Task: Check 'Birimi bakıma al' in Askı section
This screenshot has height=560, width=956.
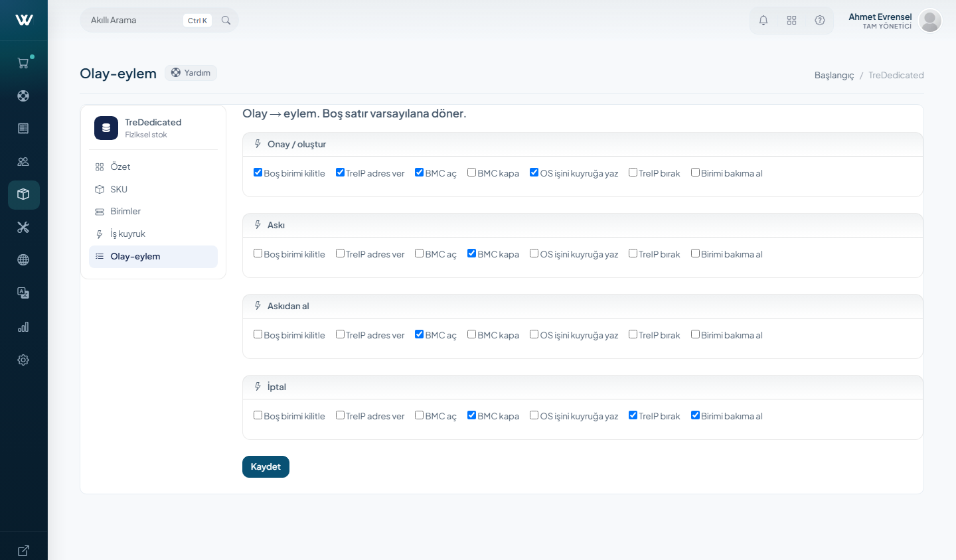Action: (x=695, y=253)
